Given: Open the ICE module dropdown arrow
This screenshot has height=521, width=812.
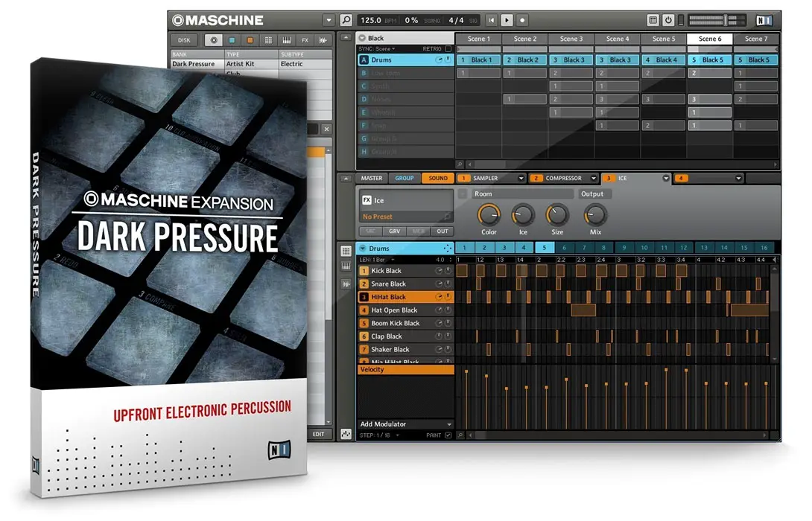Looking at the screenshot, I should point(666,178).
